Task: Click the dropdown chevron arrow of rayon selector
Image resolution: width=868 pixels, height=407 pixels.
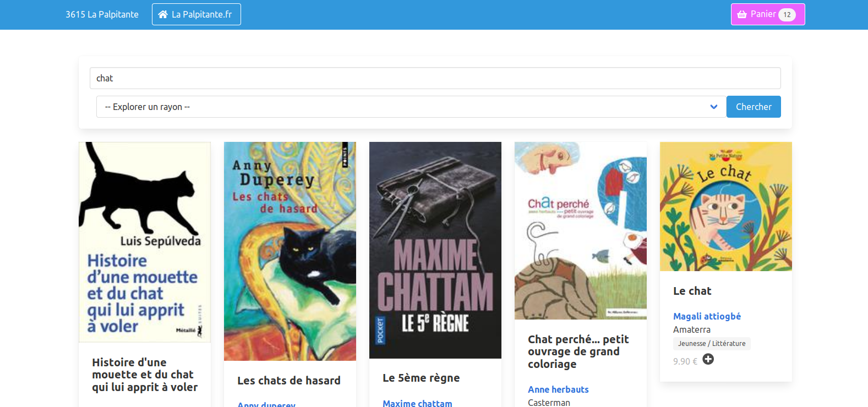Action: tap(714, 107)
